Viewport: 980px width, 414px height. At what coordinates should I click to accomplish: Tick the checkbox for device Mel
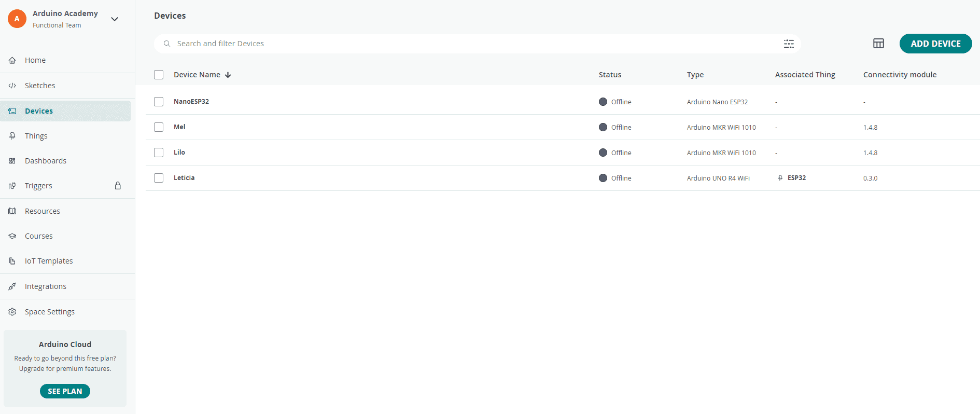[x=159, y=127]
